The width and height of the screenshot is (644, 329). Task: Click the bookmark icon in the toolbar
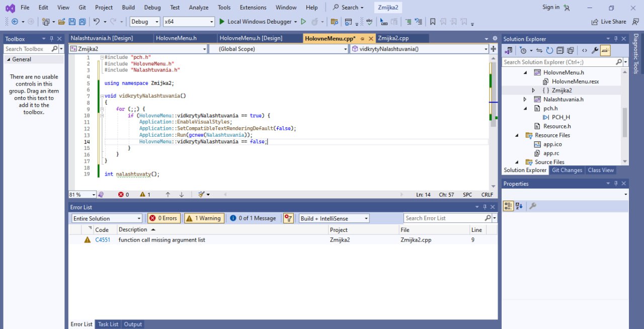point(432,22)
